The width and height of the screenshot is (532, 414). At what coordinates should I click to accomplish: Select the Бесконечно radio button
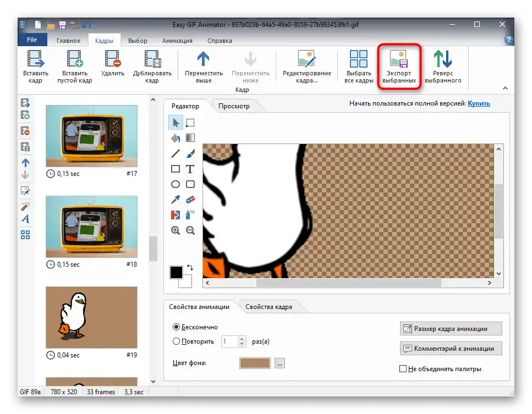click(x=177, y=327)
